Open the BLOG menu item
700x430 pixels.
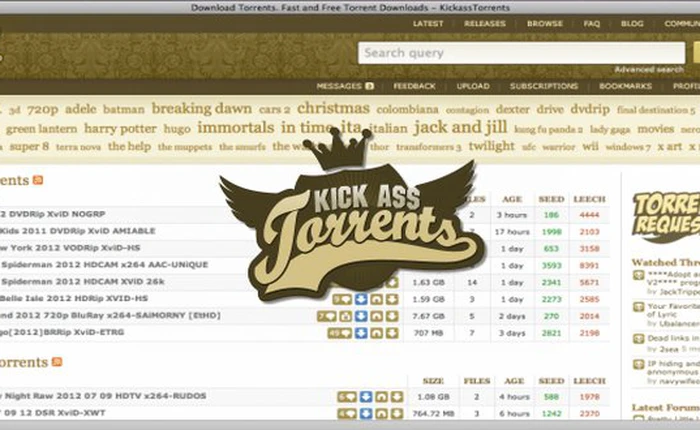tap(632, 24)
